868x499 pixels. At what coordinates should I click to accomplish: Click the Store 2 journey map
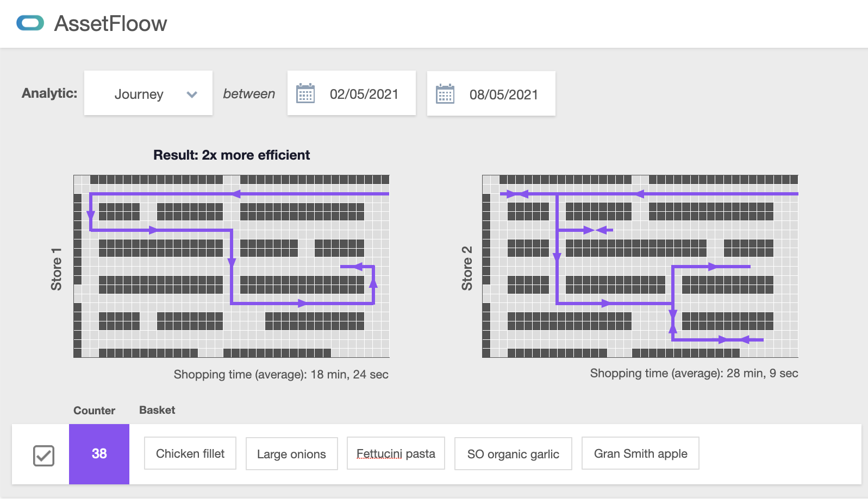[x=640, y=266]
